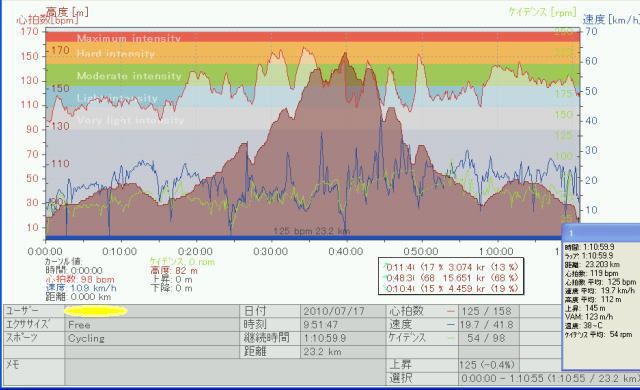640x390 pixels.
Task: Click the selection range '0:00:00 - 1:10:55'
Action: pyautogui.click(x=549, y=379)
